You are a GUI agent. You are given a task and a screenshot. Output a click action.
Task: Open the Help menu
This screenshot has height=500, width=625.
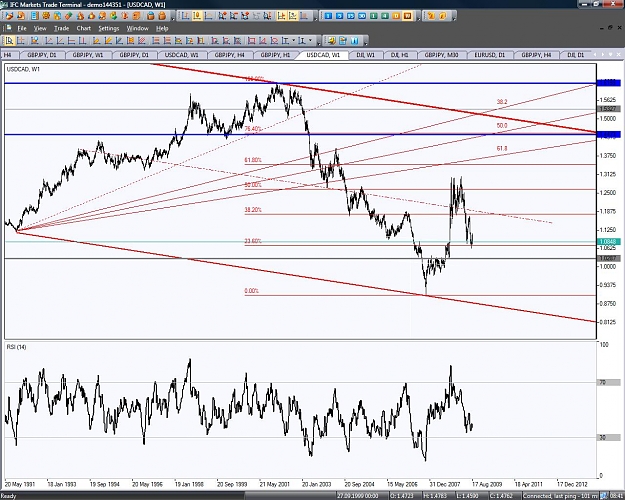162,28
